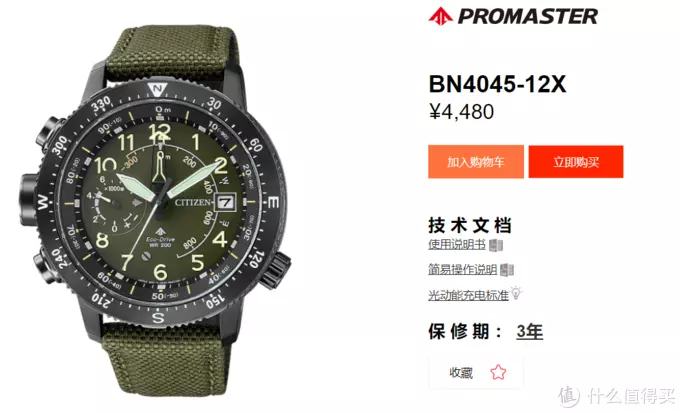Open the 3年 warranty period link

tap(530, 332)
